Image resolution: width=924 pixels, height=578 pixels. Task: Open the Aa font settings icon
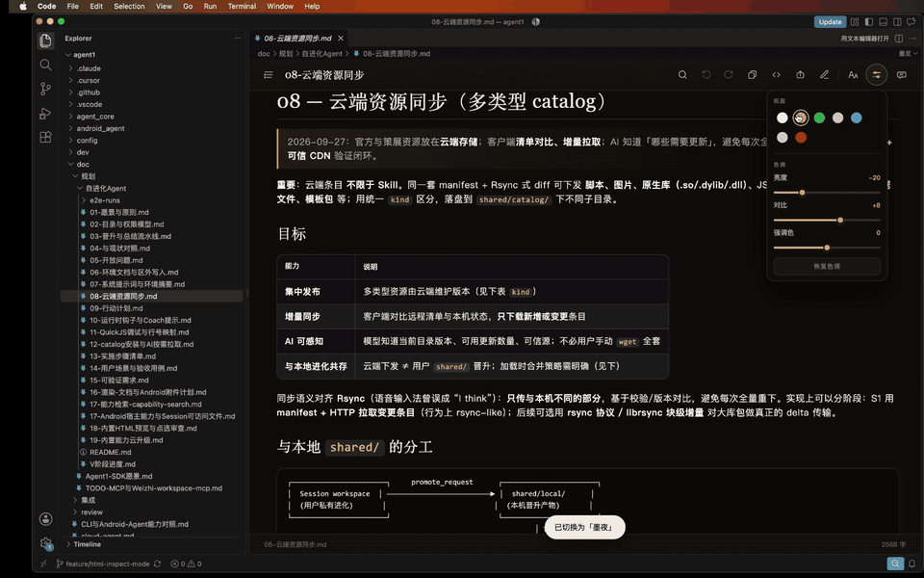point(853,75)
